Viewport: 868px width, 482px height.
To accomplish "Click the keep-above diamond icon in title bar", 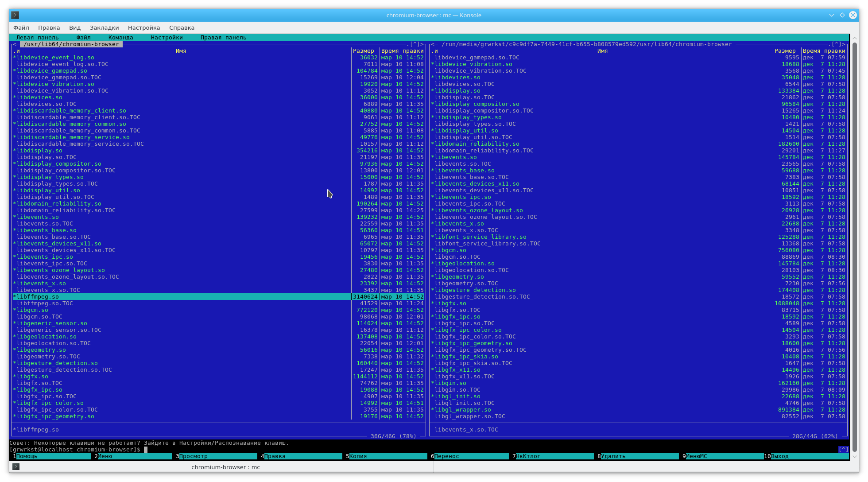I will pos(842,15).
